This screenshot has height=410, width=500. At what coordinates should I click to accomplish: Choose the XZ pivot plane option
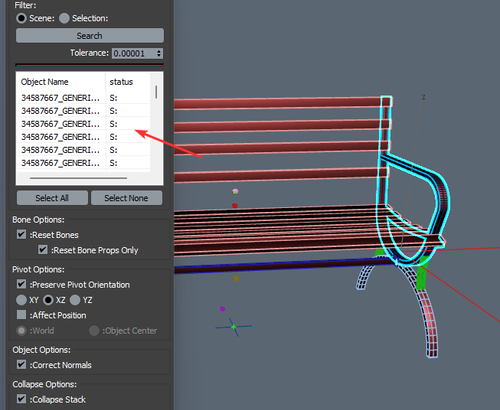point(48,300)
